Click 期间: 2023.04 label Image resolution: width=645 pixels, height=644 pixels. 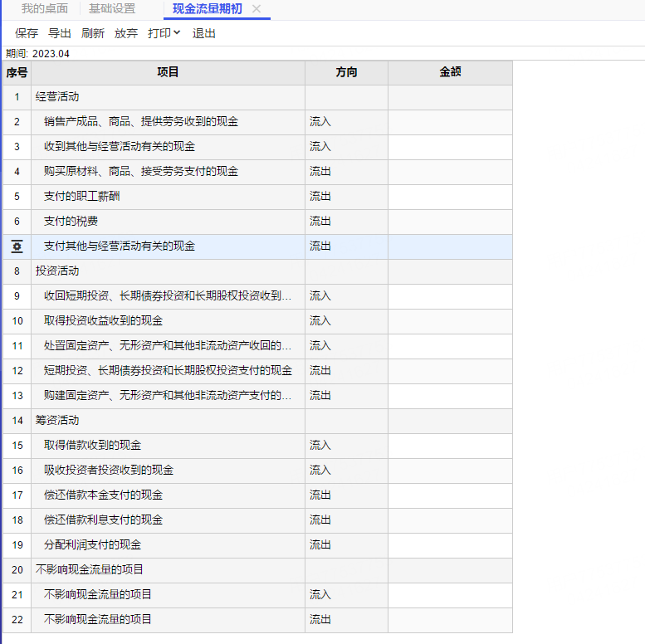click(37, 54)
